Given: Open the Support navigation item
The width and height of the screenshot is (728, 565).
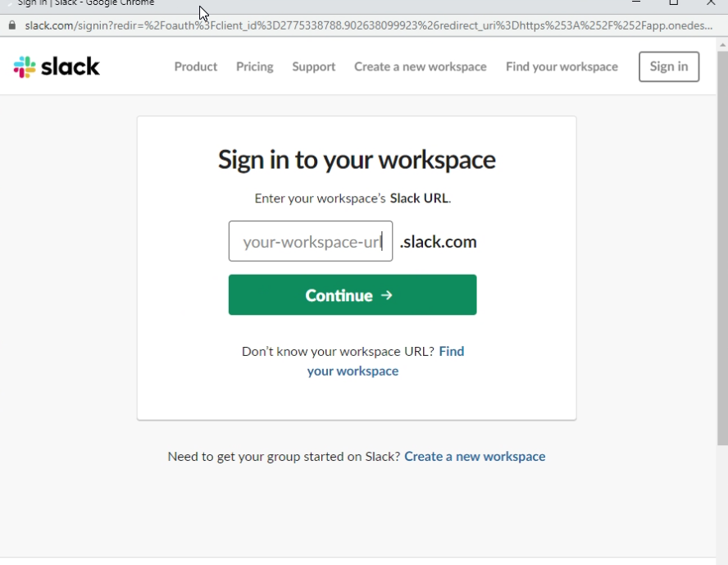Looking at the screenshot, I should click(x=313, y=66).
